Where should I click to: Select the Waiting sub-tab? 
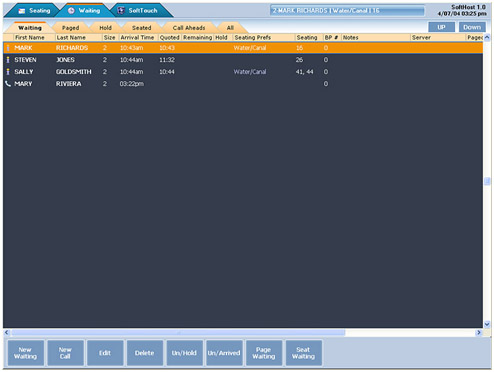pyautogui.click(x=30, y=28)
